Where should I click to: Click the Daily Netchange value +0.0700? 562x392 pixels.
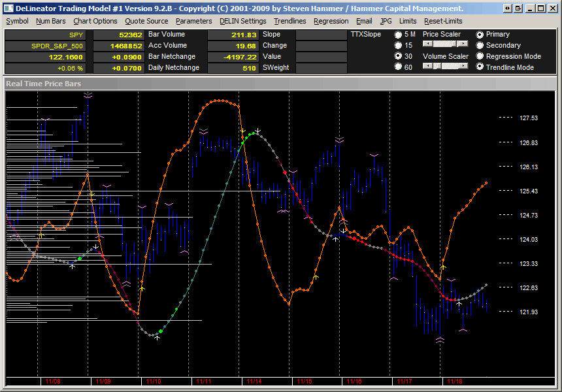[x=119, y=68]
